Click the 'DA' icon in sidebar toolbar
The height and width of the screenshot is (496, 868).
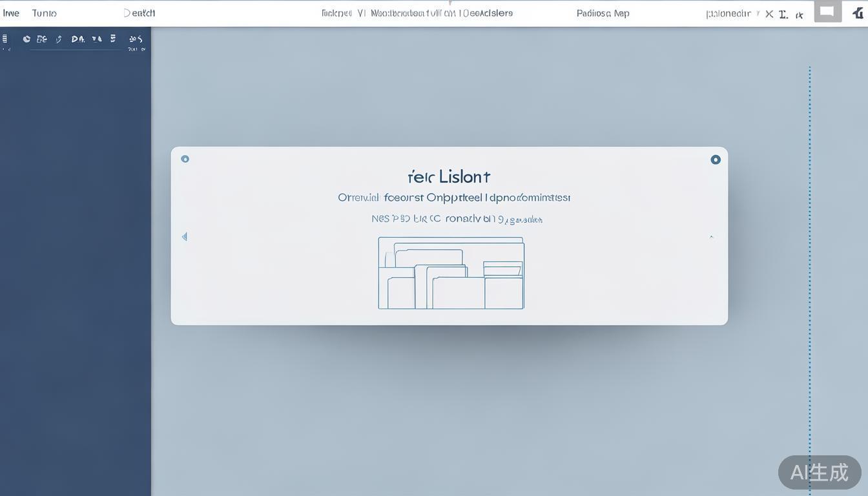77,39
